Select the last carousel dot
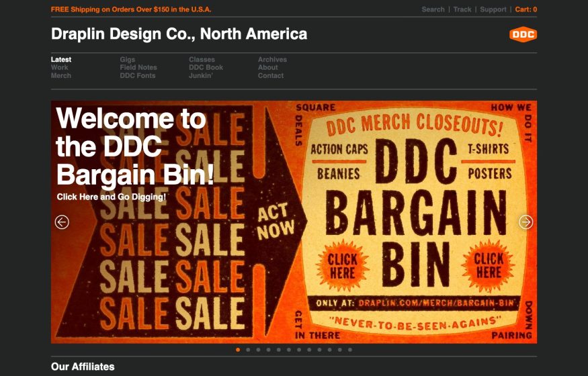588x376 pixels. [x=350, y=350]
